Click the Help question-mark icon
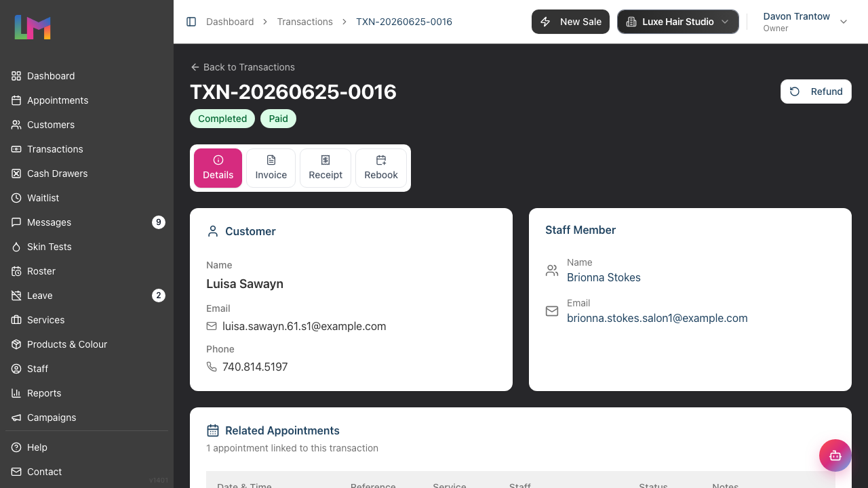The width and height of the screenshot is (868, 488). (x=16, y=447)
